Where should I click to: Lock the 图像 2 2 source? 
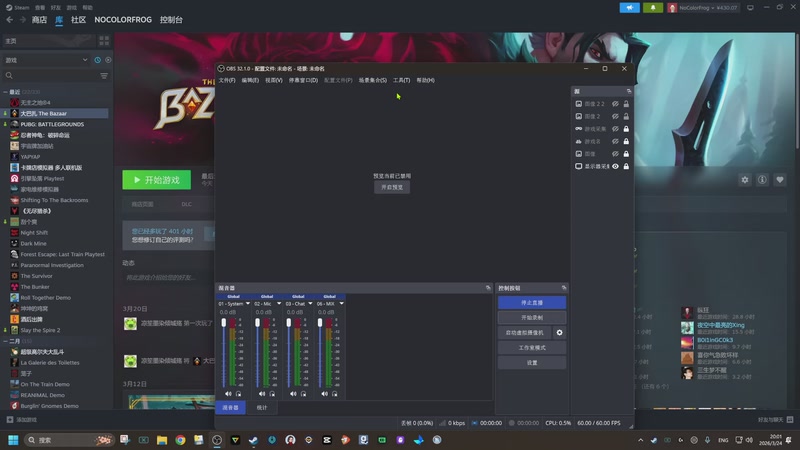[626, 104]
